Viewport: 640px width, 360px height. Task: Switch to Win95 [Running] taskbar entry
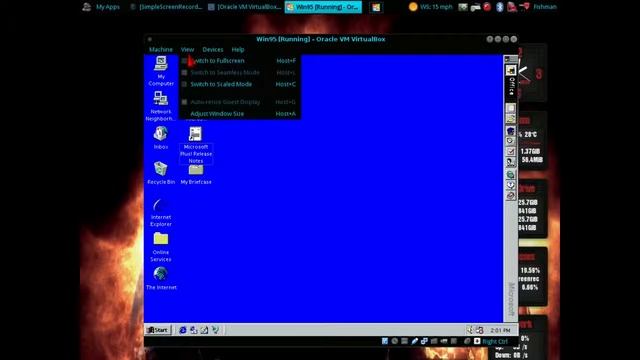323,7
